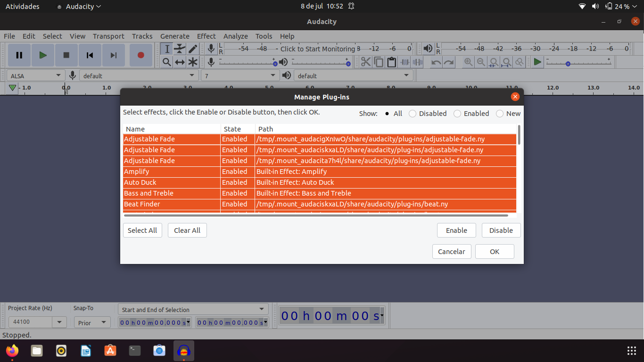The height and width of the screenshot is (362, 644).
Task: Select the New show filter
Action: point(508,114)
